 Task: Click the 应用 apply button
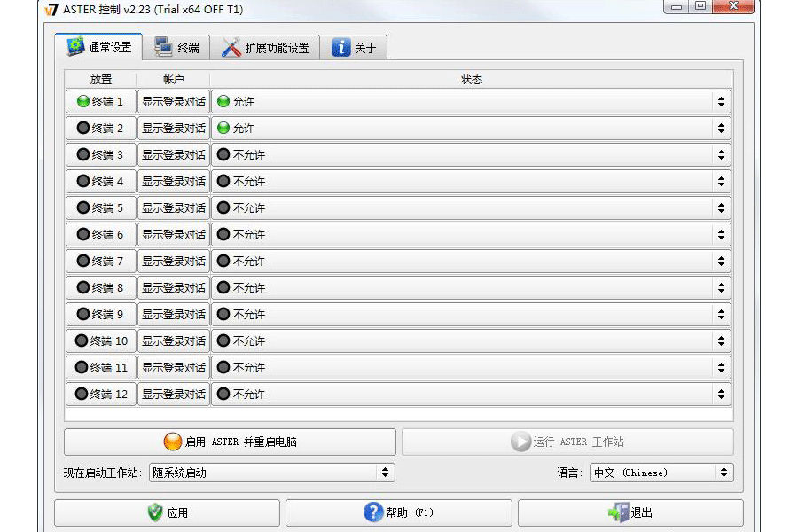point(167,512)
